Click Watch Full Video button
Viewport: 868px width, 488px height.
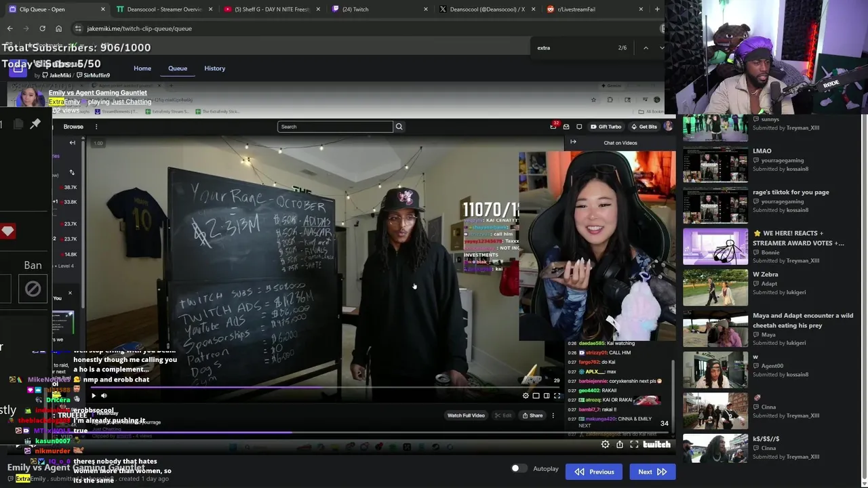466,415
